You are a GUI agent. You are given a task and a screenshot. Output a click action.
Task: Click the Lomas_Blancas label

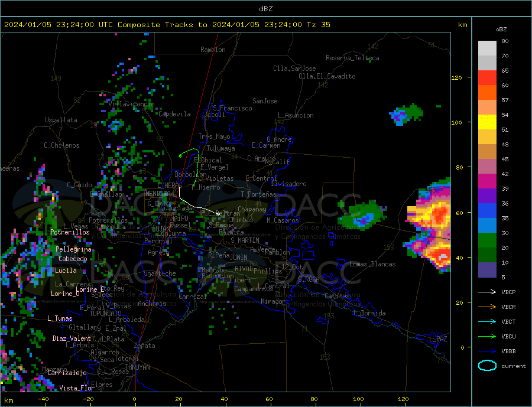point(372,264)
